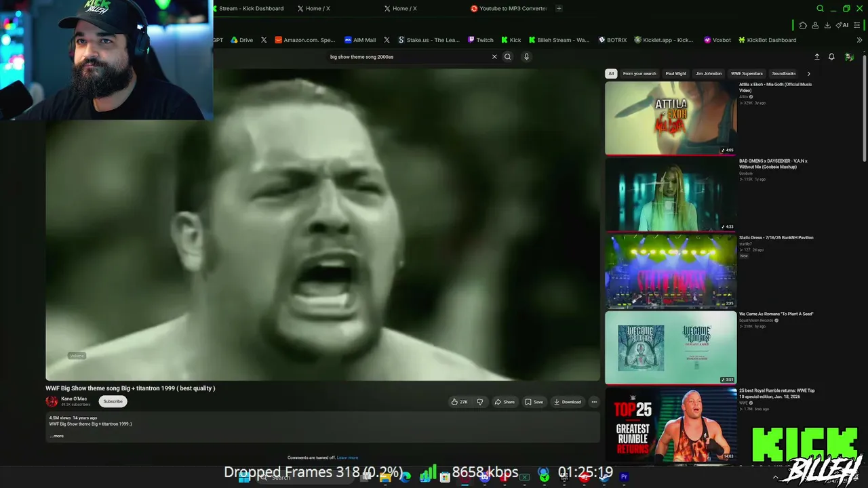This screenshot has height=488, width=868.
Task: Open the Voxbot bookmark
Action: [x=717, y=40]
